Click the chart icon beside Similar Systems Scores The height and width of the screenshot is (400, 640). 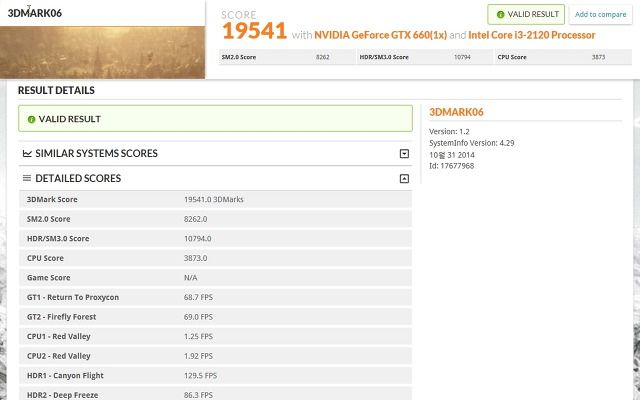pyautogui.click(x=27, y=153)
